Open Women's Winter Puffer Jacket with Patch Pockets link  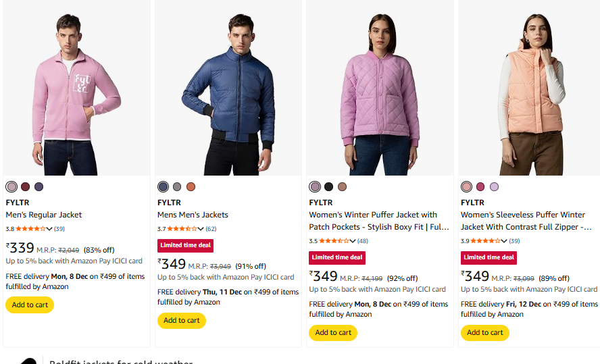373,215
